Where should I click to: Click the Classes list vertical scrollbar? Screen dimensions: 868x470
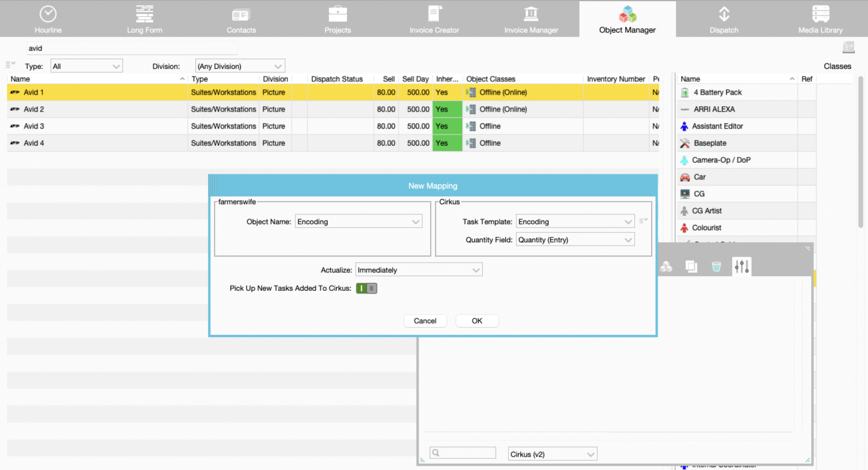[861, 152]
